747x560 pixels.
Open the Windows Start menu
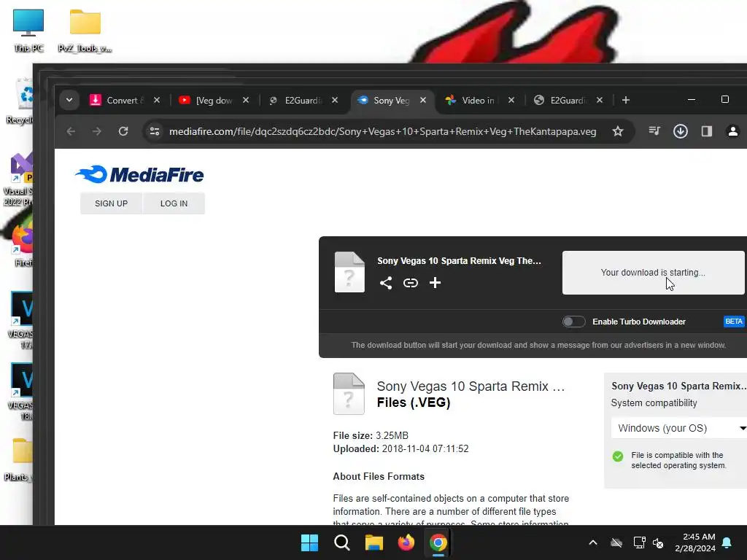[x=309, y=542]
